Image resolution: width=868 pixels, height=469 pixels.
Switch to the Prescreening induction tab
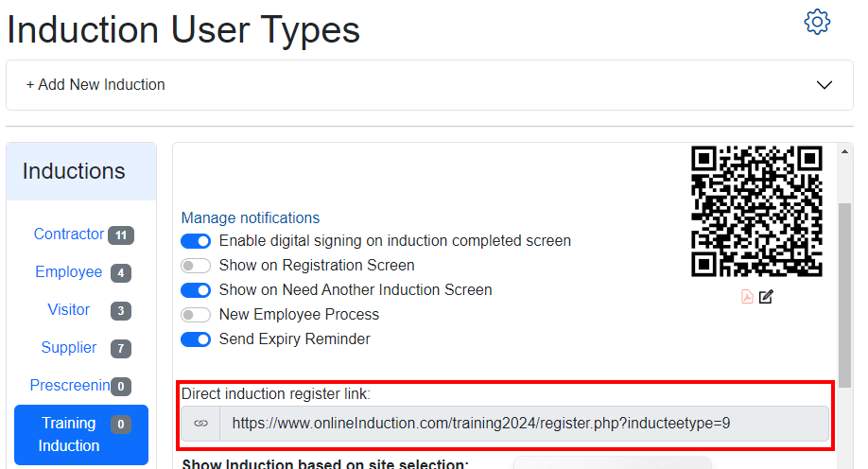point(70,386)
